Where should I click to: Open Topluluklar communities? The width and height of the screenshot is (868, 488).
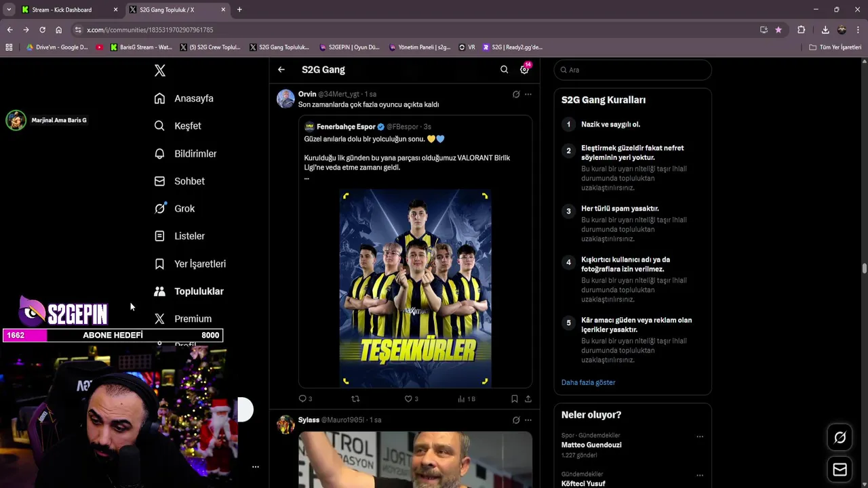click(189, 291)
